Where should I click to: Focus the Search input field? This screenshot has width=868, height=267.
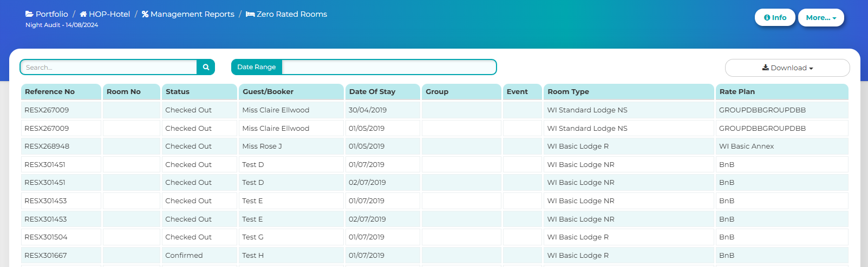[109, 67]
